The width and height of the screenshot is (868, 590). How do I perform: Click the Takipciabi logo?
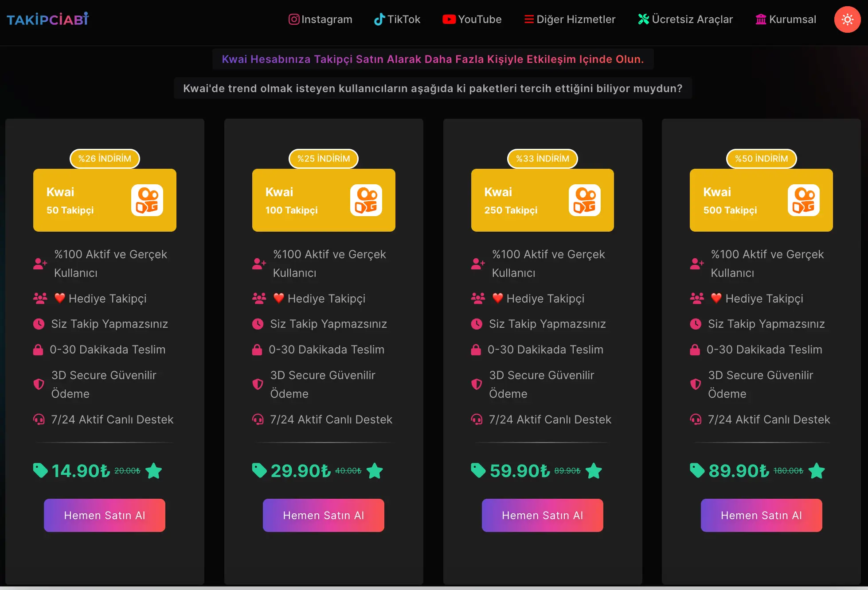[47, 19]
